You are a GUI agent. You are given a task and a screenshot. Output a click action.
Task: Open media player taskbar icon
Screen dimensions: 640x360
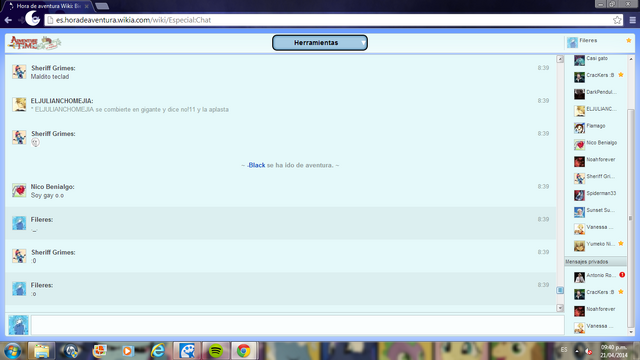click(127, 351)
